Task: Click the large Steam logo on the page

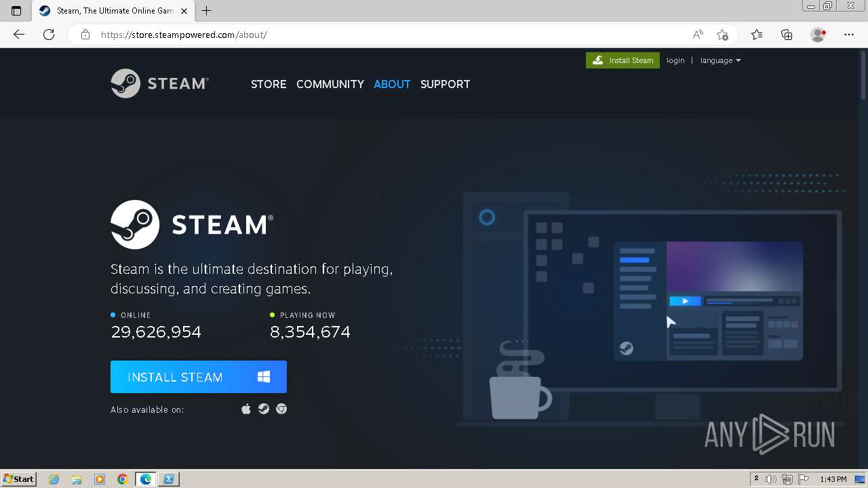Action: click(192, 224)
